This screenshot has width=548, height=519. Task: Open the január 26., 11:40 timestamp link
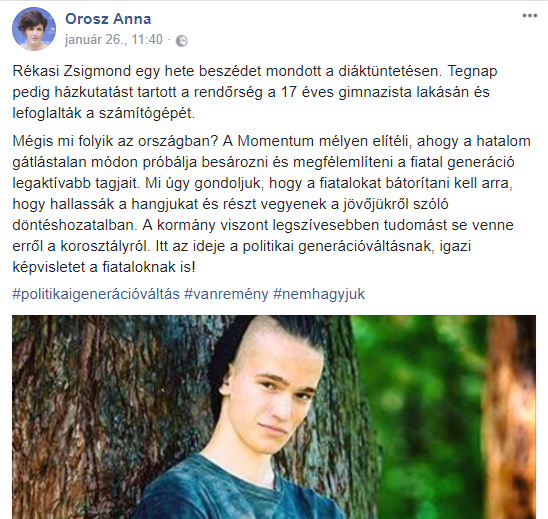(114, 39)
